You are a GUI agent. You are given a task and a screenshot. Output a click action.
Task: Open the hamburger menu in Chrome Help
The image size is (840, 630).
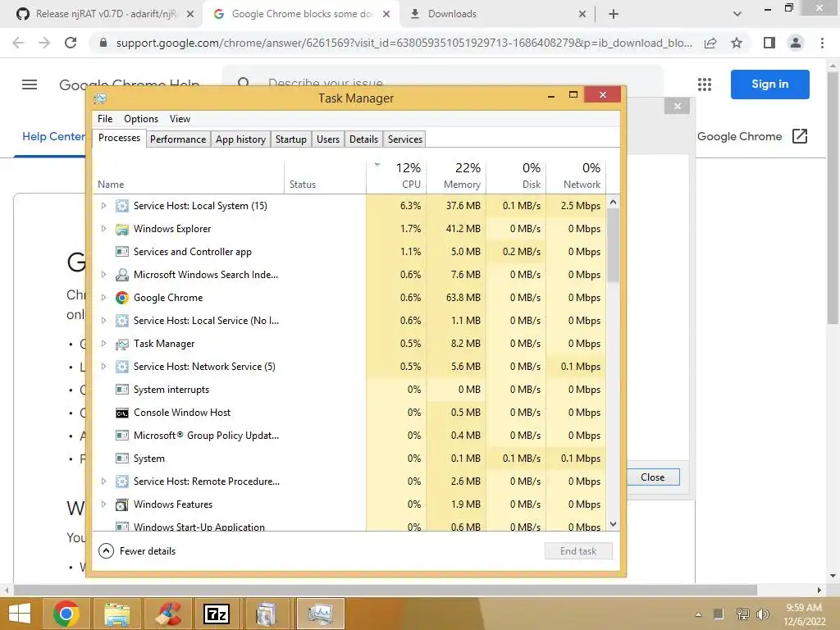(30, 84)
